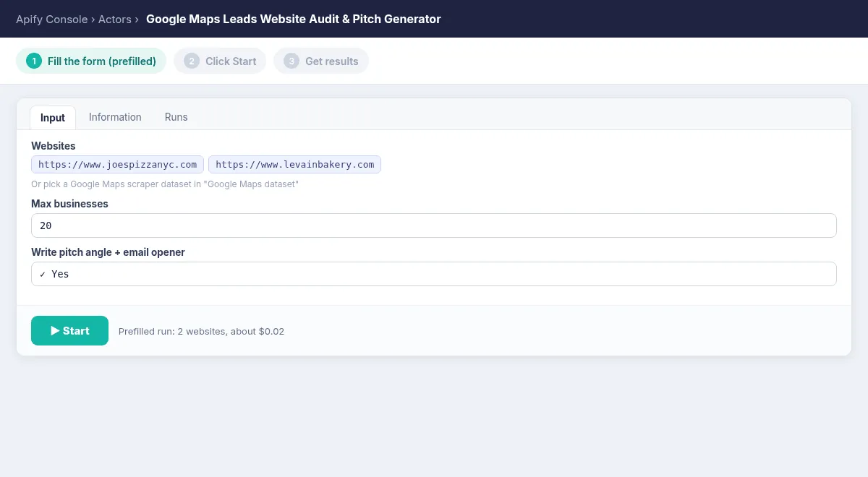Open the Runs tab

point(176,117)
